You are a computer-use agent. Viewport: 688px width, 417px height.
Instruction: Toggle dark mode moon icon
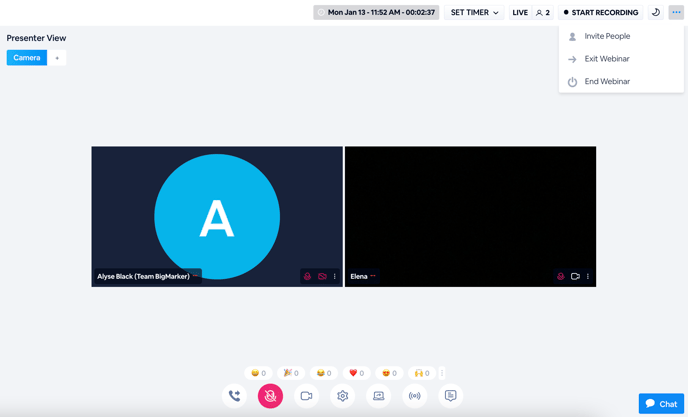[x=656, y=12]
